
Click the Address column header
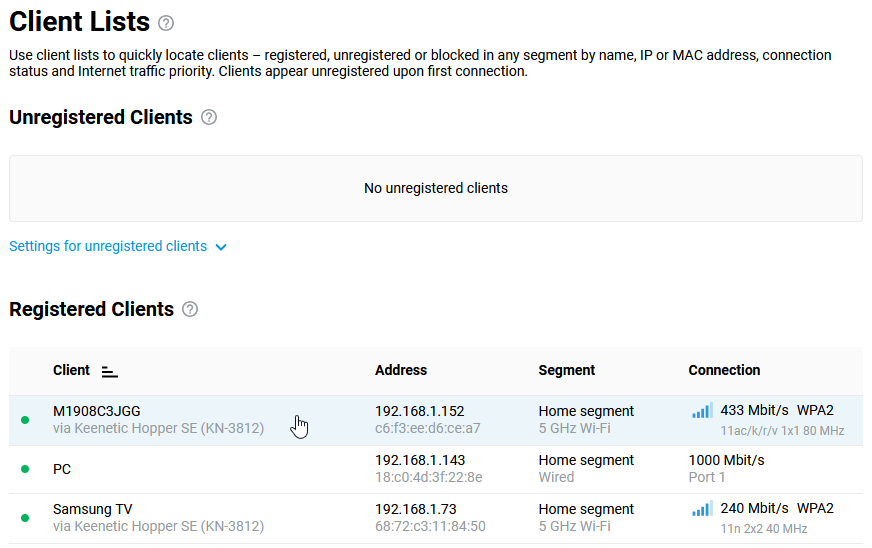tap(401, 370)
